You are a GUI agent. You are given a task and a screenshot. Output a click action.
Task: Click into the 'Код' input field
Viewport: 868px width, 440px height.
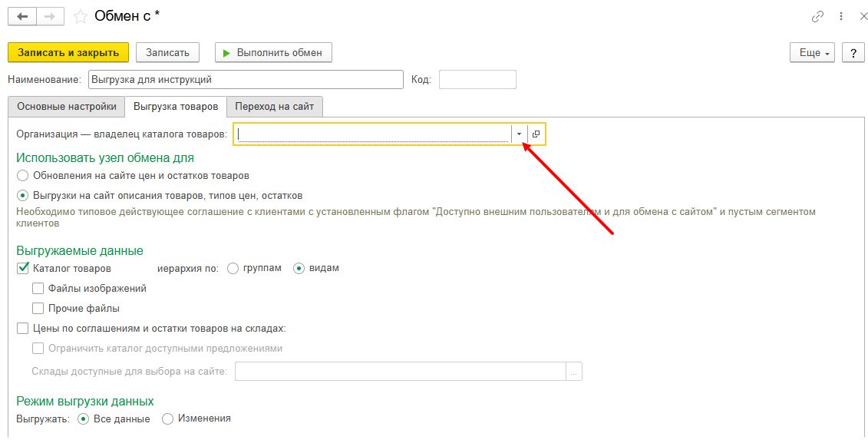[477, 79]
